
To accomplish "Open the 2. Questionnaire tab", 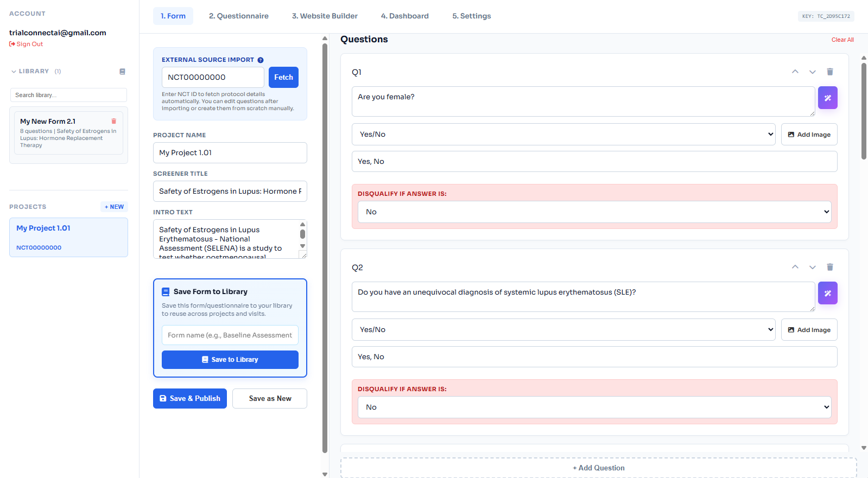I will click(x=239, y=16).
